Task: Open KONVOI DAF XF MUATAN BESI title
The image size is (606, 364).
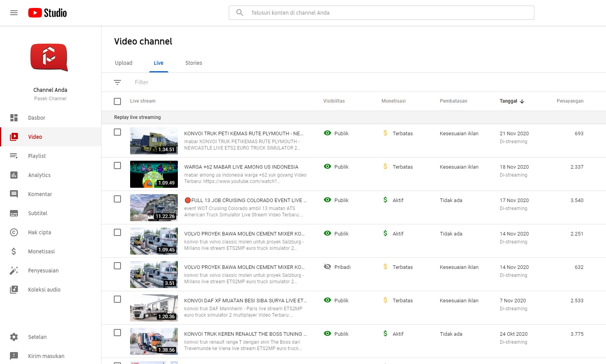Action: [x=246, y=301]
